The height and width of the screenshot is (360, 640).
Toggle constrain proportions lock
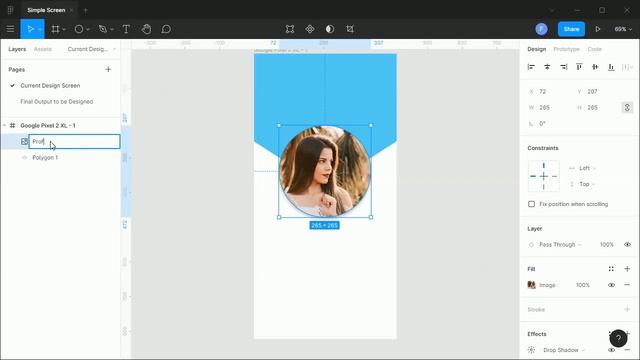pos(627,107)
